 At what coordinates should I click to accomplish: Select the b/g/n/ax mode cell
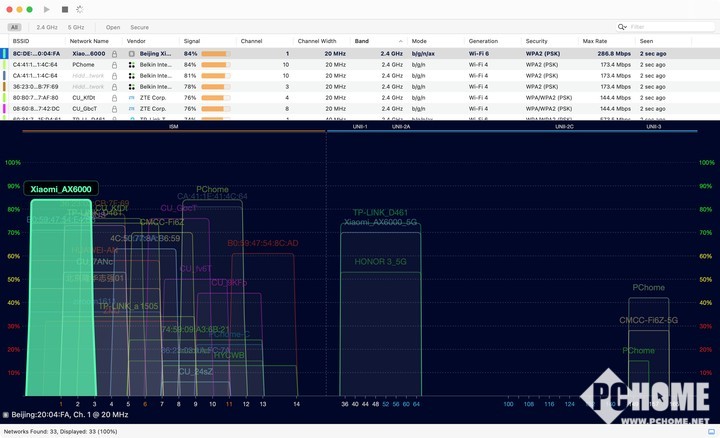click(423, 54)
